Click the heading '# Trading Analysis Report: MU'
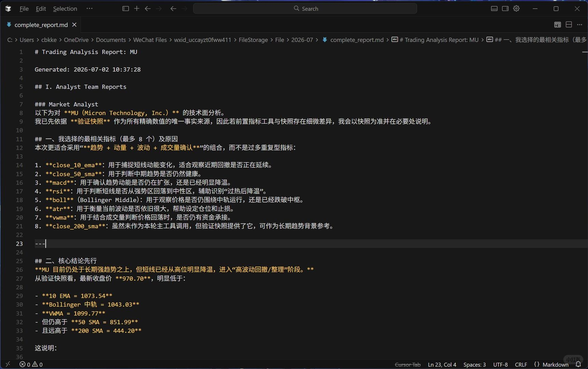The height and width of the screenshot is (369, 588). click(86, 52)
